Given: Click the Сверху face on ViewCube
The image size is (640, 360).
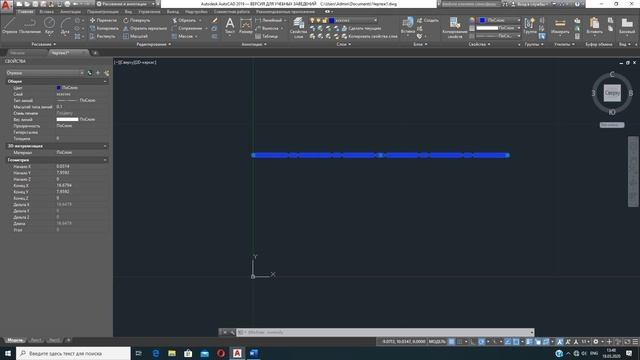Looking at the screenshot, I should tap(612, 93).
